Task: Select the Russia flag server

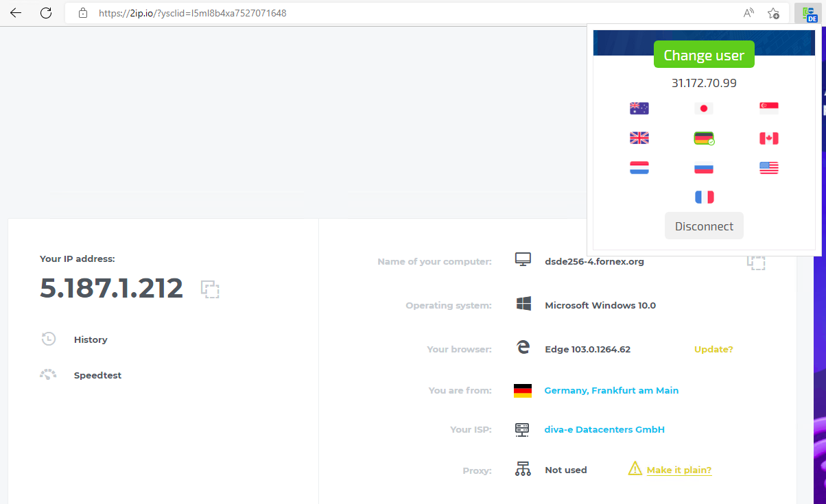Action: [703, 167]
